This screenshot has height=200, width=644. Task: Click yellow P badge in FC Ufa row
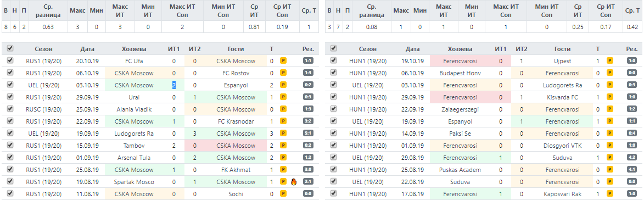[283, 61]
